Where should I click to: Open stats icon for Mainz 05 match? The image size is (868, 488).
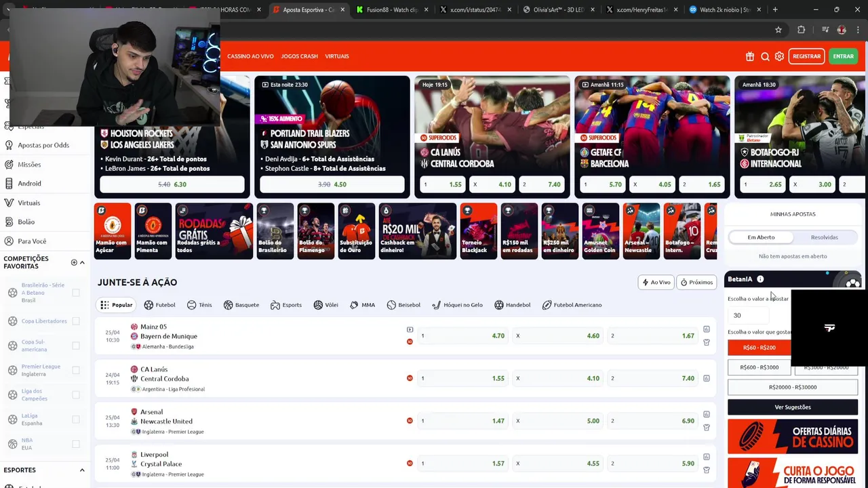706,329
